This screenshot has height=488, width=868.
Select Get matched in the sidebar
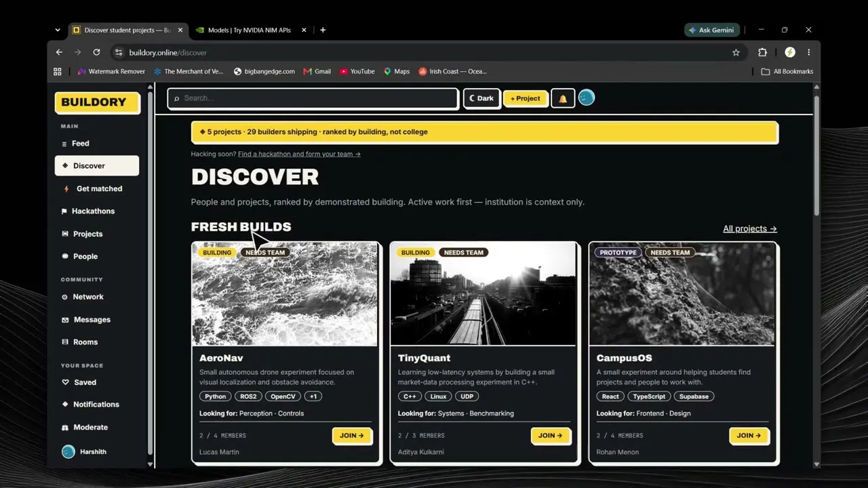(x=97, y=188)
